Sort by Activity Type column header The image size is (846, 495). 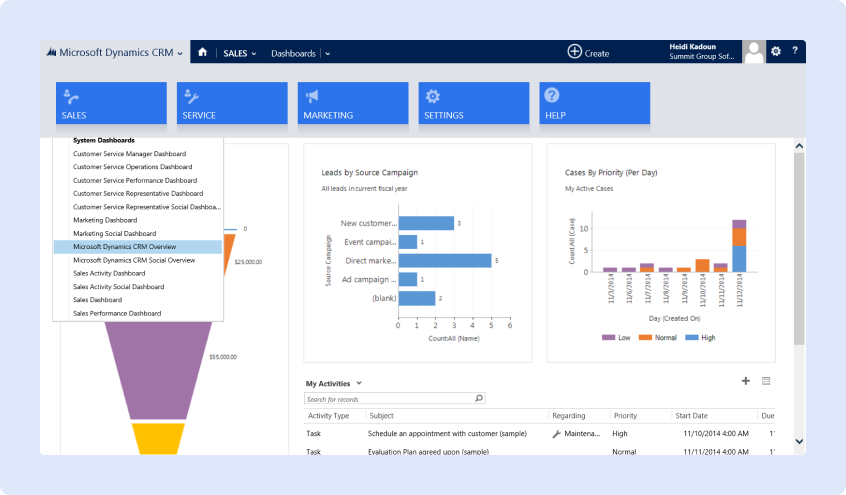coord(329,416)
